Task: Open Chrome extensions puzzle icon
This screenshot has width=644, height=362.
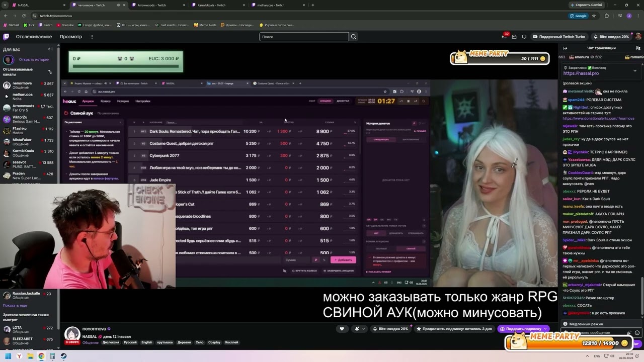Action: pyautogui.click(x=606, y=16)
